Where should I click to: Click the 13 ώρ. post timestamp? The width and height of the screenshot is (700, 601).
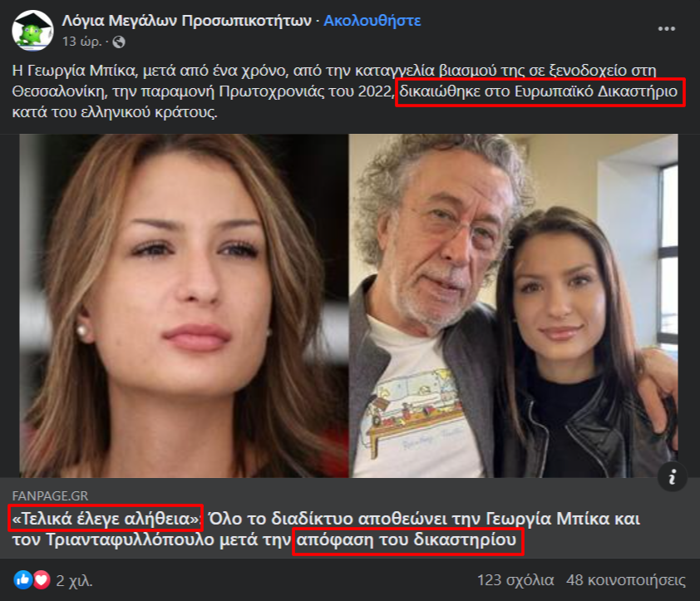(81, 42)
